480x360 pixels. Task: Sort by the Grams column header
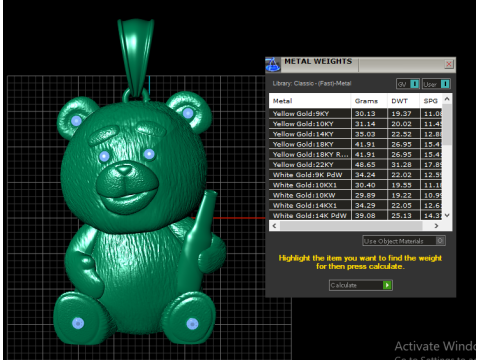(369, 101)
